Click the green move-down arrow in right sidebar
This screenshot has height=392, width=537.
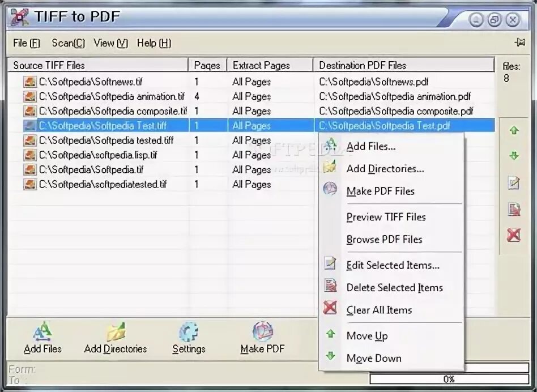tap(514, 156)
